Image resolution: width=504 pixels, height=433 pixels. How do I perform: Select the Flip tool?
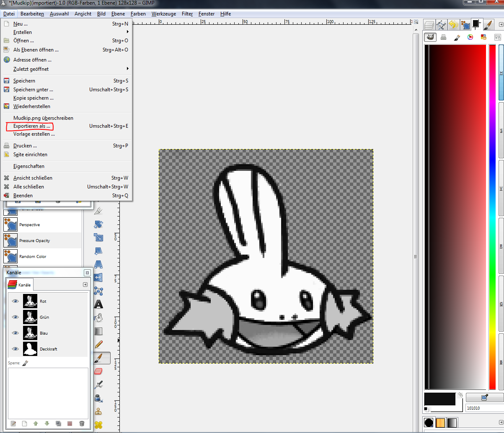(x=98, y=277)
